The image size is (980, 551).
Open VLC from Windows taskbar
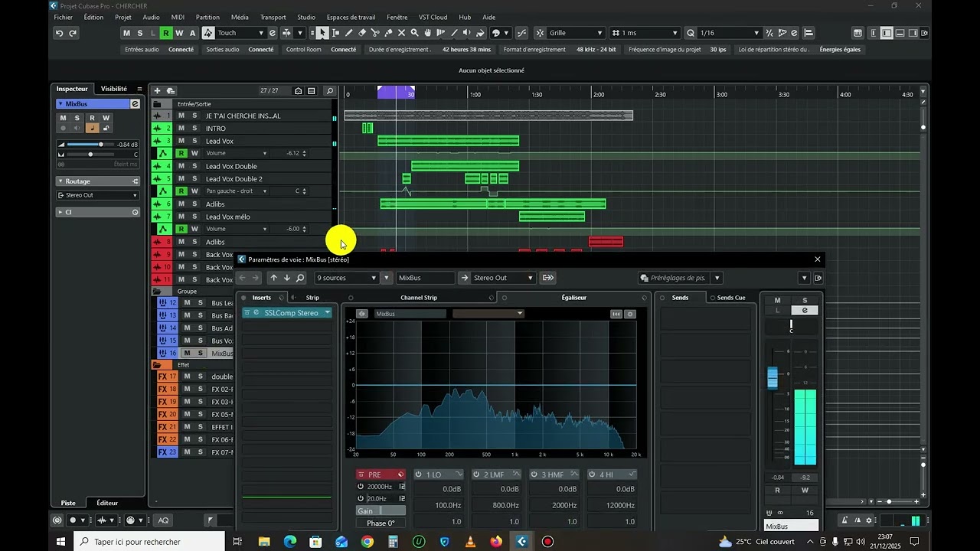(470, 542)
